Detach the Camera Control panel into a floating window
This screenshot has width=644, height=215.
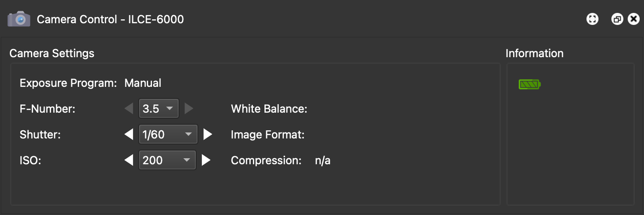617,19
